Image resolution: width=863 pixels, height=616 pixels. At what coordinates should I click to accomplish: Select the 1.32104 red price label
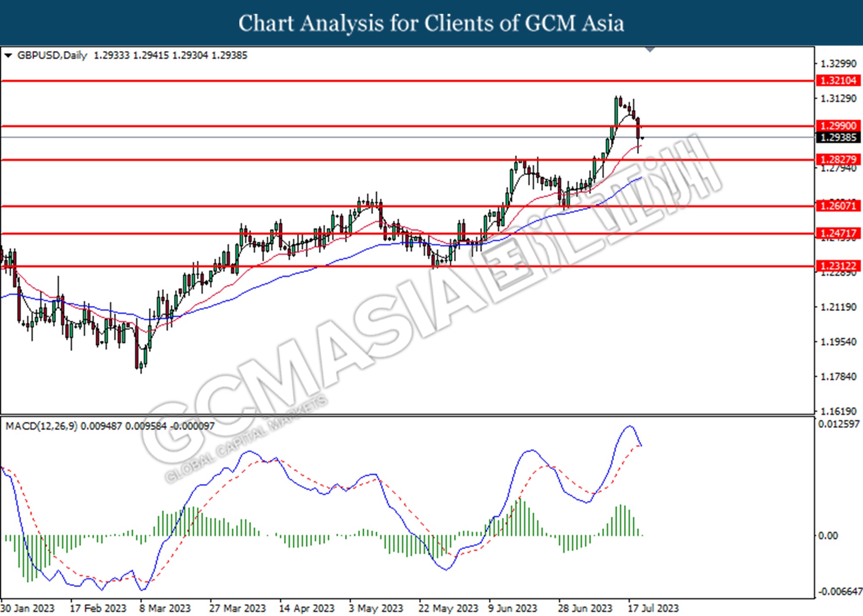tap(838, 81)
